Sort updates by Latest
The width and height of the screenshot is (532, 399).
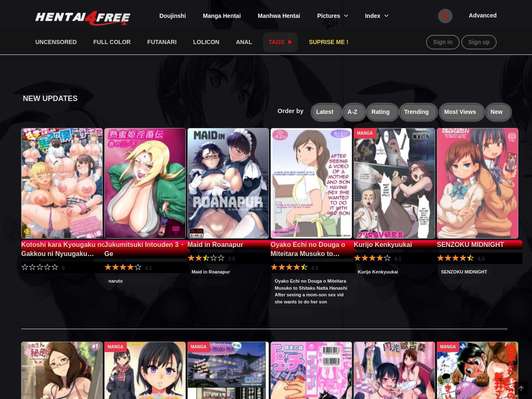coord(325,112)
